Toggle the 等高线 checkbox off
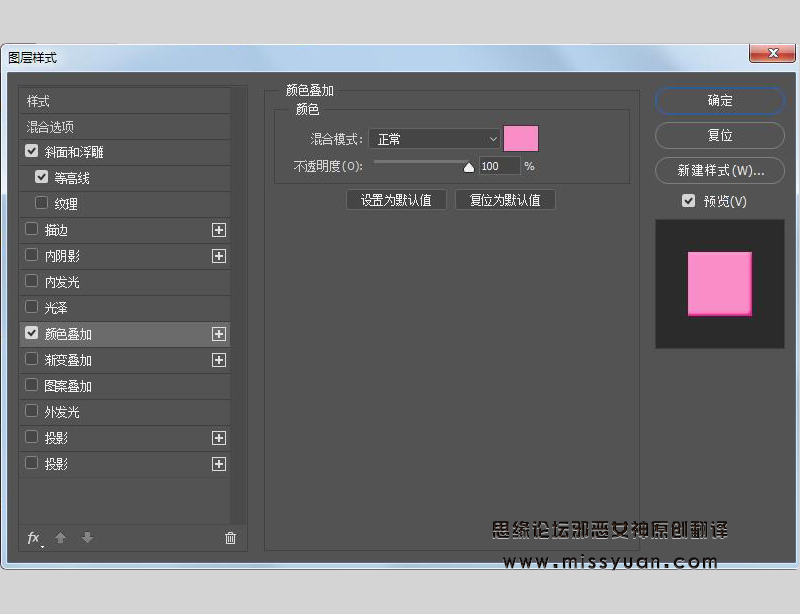The image size is (800, 614). click(x=41, y=177)
